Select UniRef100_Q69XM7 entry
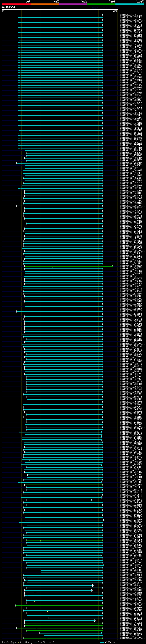This screenshot has height=644, width=146. coord(131,163)
